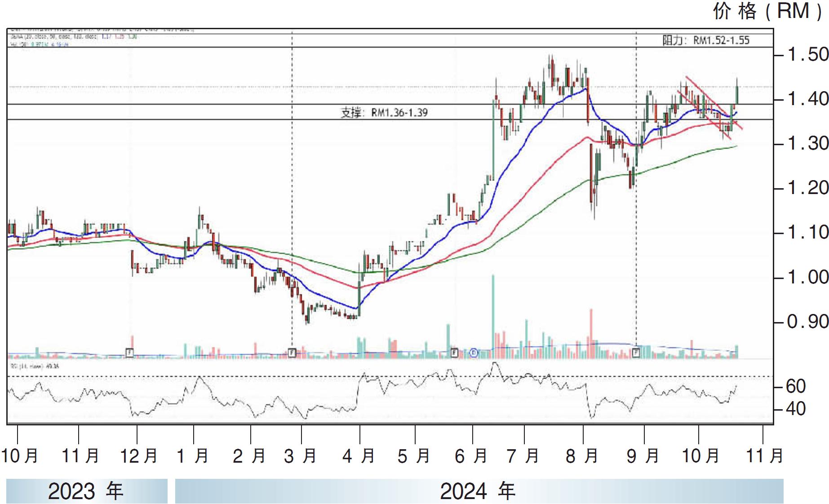Click the F event marker on the March dashed line
Image resolution: width=829 pixels, height=504 pixels.
[292, 353]
